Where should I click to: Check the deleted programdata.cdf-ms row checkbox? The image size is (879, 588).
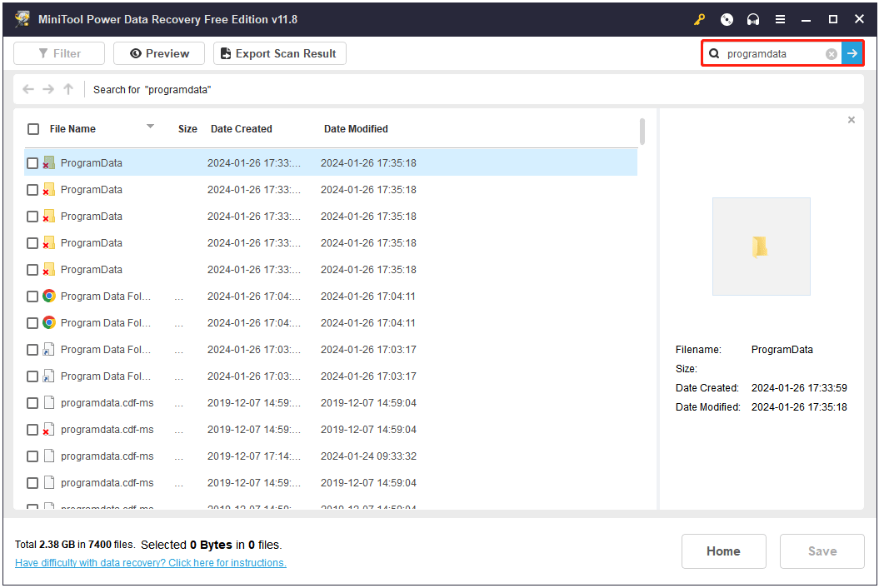(x=32, y=430)
